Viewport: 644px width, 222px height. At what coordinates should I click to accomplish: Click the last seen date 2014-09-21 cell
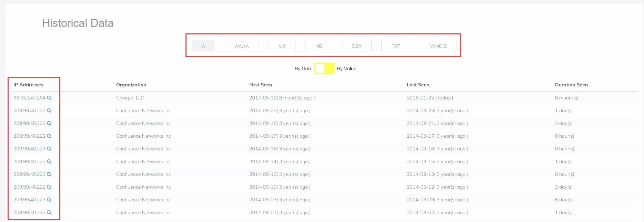pos(437,123)
